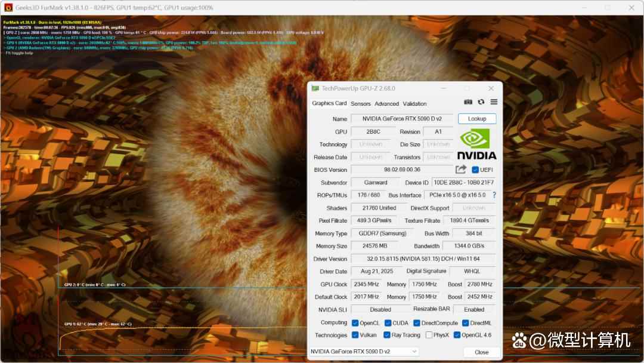Click the Lookup button
This screenshot has width=644, height=363.
[477, 119]
